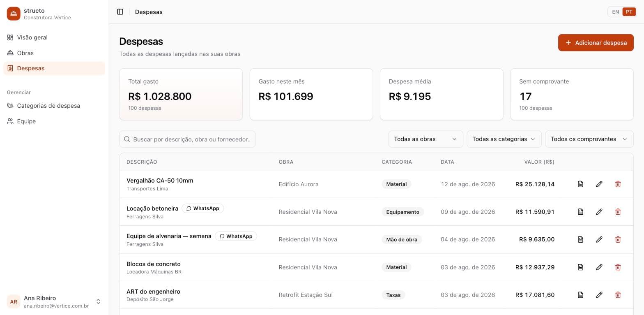
Task: Edit the Blocos de concreto expense
Action: tap(599, 267)
